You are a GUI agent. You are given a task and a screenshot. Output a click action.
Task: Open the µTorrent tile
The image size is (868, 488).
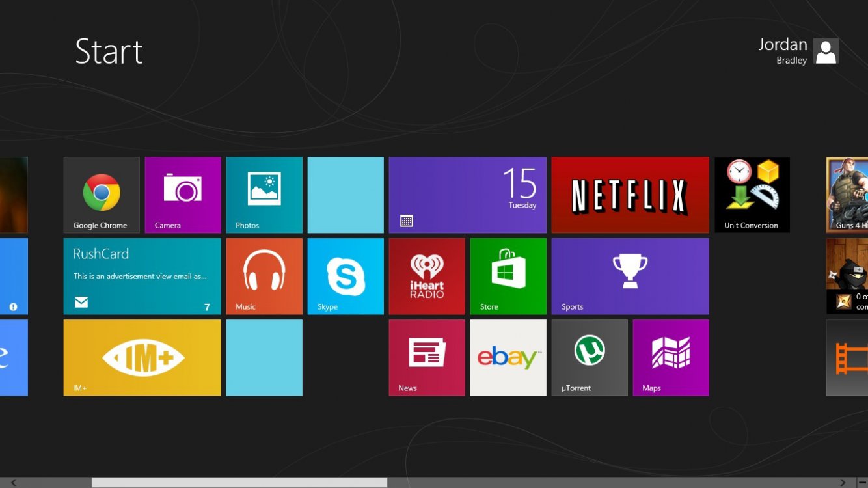click(x=590, y=357)
